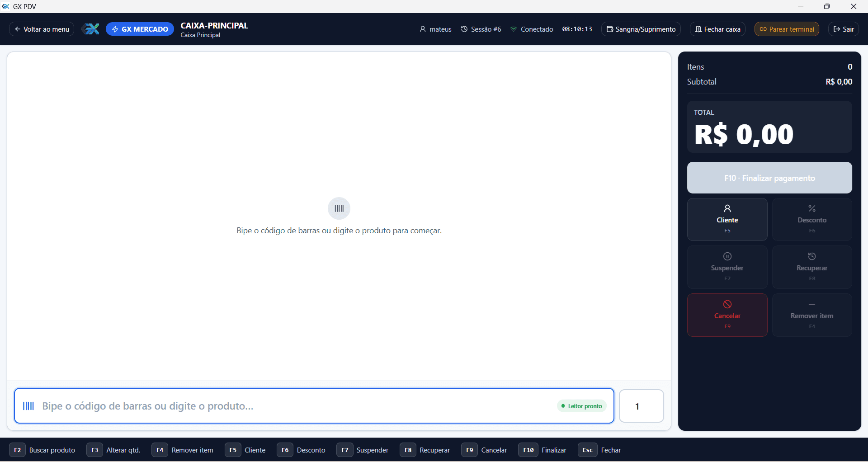
Task: Click the GX PDV window title icon
Action: pos(6,6)
